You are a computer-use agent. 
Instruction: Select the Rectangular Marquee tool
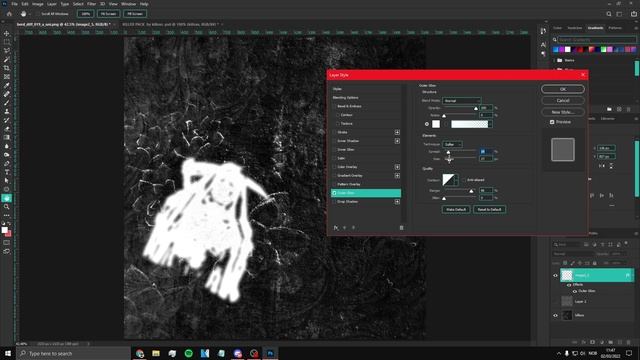[x=7, y=42]
